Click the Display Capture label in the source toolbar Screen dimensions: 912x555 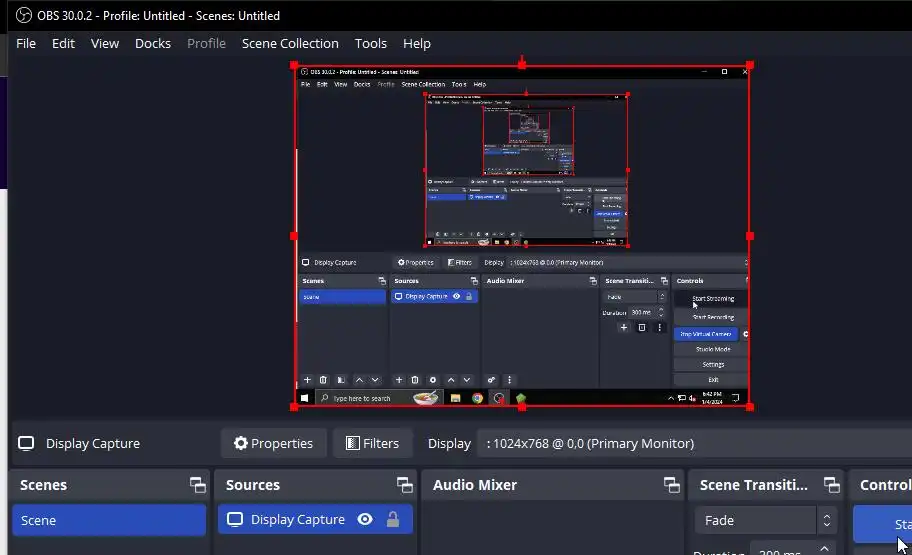click(x=92, y=443)
